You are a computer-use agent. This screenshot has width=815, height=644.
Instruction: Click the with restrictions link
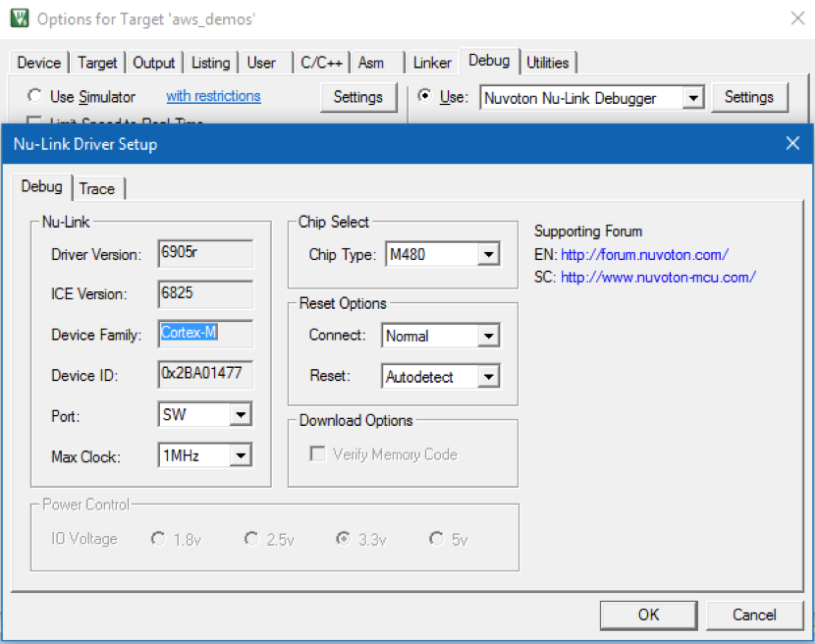[213, 96]
